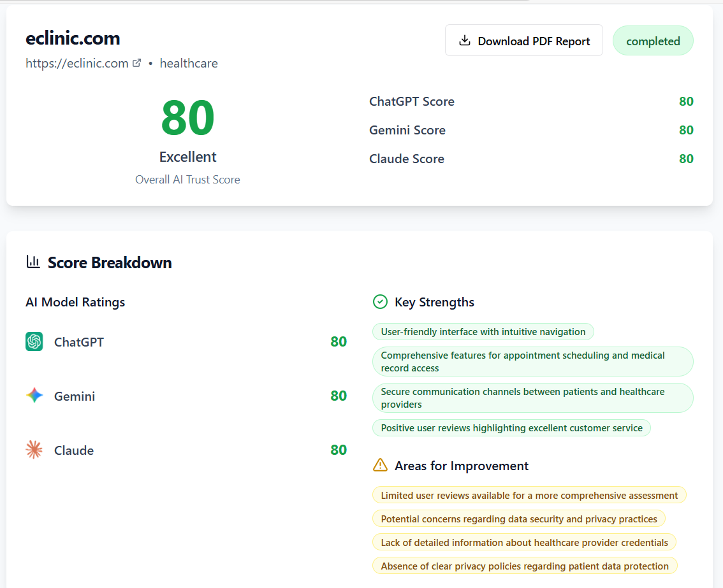Click the completed status badge
The height and width of the screenshot is (588, 723).
[x=653, y=41]
